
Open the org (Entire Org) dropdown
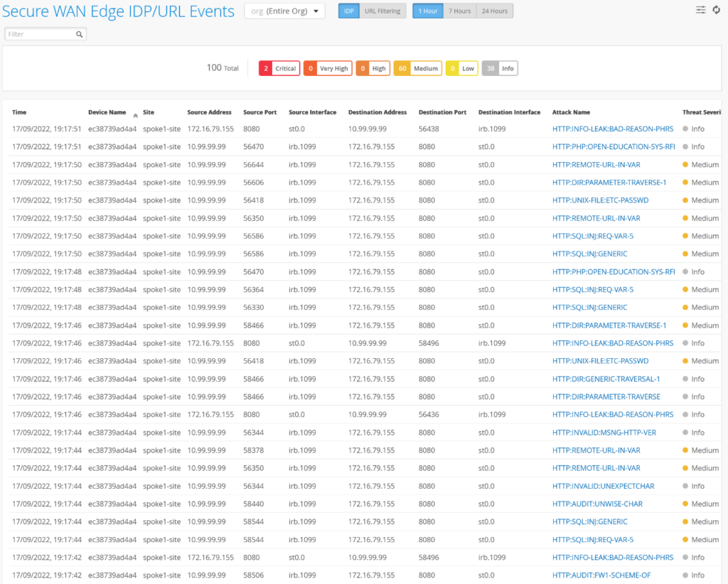pyautogui.click(x=284, y=11)
